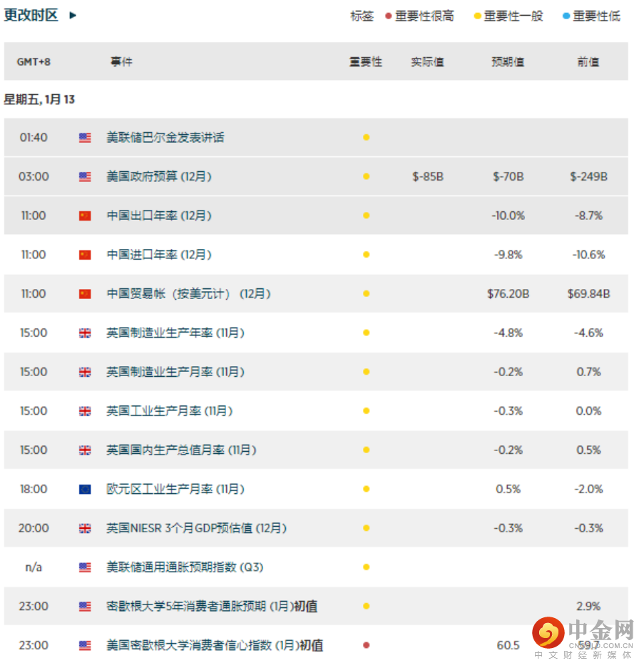
Task: Open event 美国政府预算 (12月)
Action: pyautogui.click(x=159, y=176)
